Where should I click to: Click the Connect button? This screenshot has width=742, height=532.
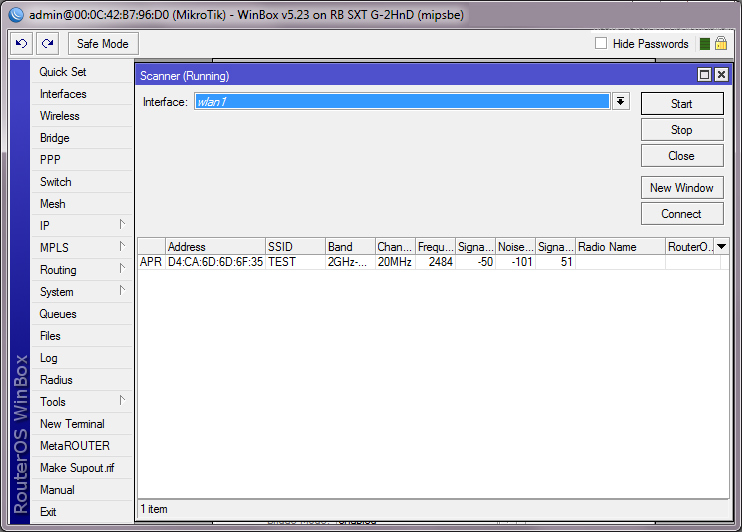(x=682, y=214)
